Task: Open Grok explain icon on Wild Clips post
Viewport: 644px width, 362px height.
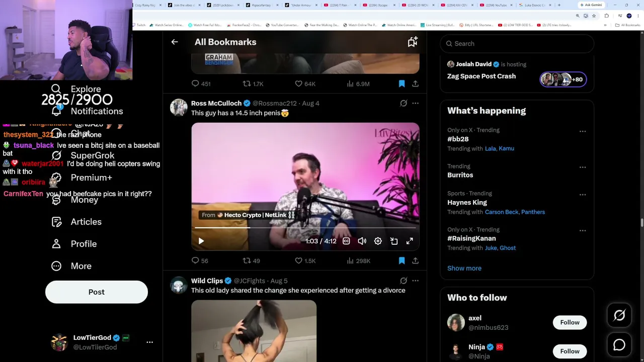Action: pyautogui.click(x=404, y=281)
